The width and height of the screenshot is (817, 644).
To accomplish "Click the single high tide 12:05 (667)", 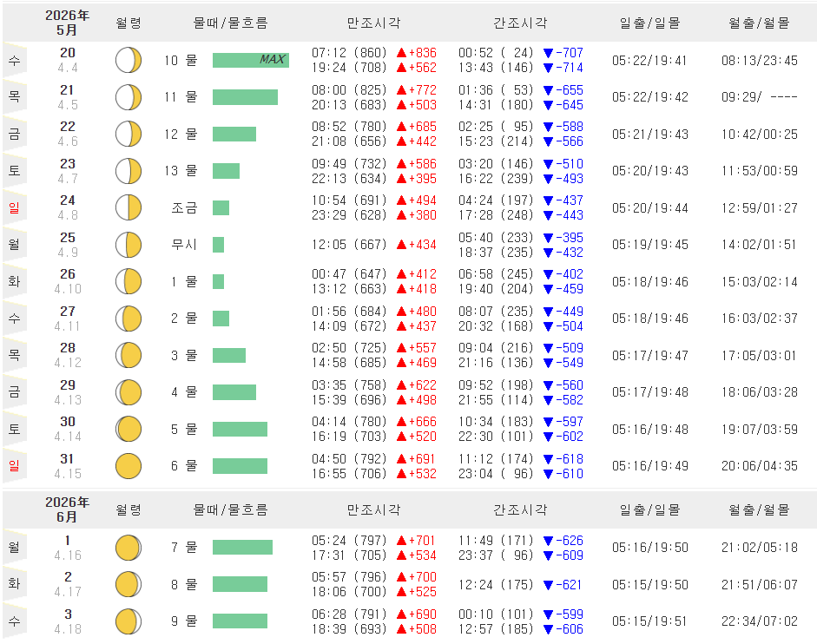I will [349, 245].
